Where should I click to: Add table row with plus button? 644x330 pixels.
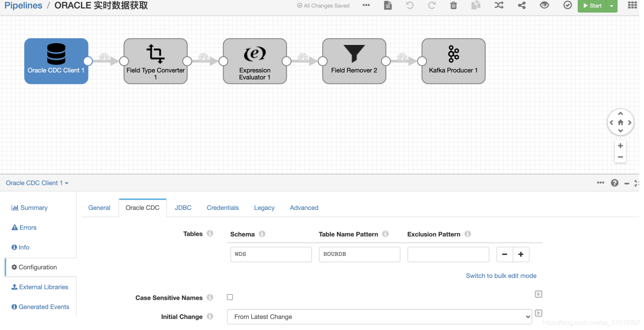pyautogui.click(x=521, y=254)
